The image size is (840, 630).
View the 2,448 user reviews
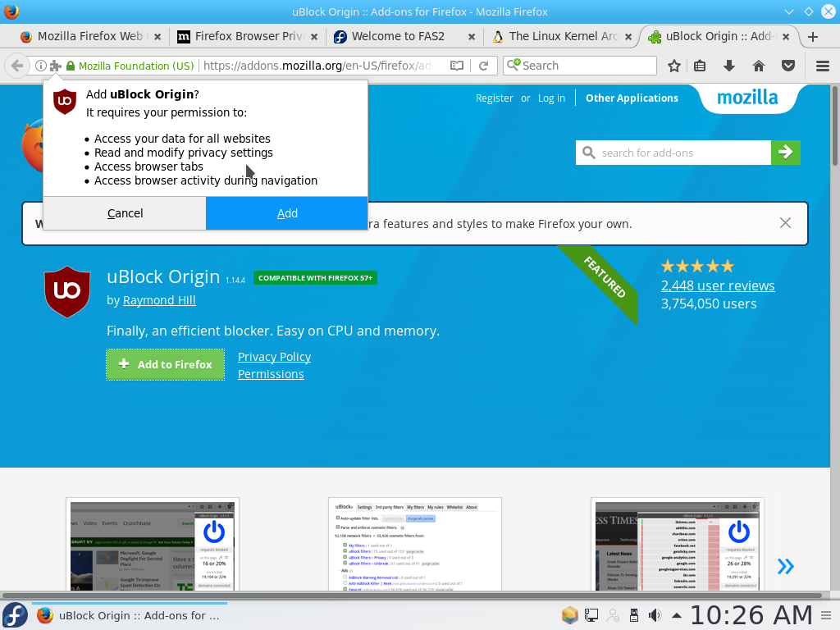(x=718, y=285)
